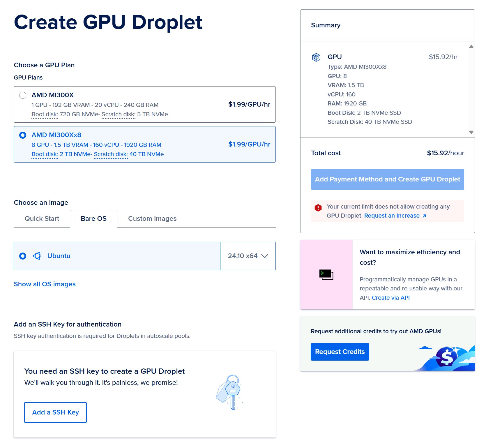Click the GPU cube icon in Summary
The width and height of the screenshot is (486, 448).
316,57
